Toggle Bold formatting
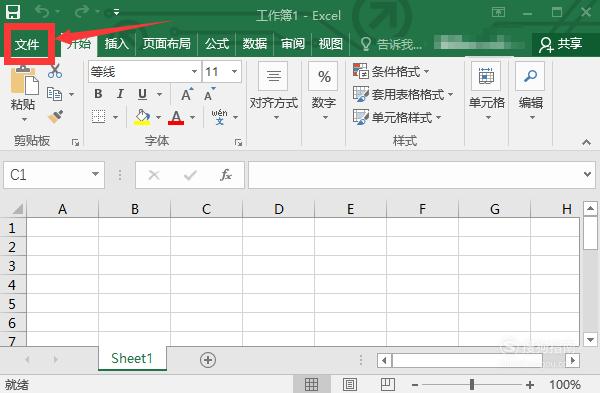This screenshot has width=600, height=393. pyautogui.click(x=98, y=94)
